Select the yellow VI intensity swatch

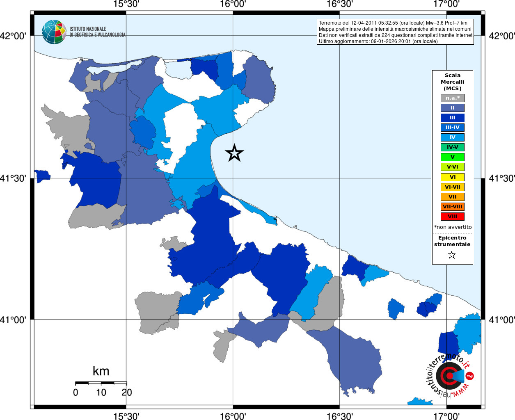click(x=453, y=177)
